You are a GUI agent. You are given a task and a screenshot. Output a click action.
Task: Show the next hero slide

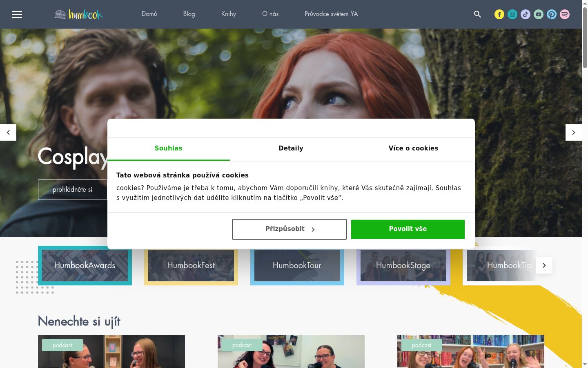(x=574, y=132)
